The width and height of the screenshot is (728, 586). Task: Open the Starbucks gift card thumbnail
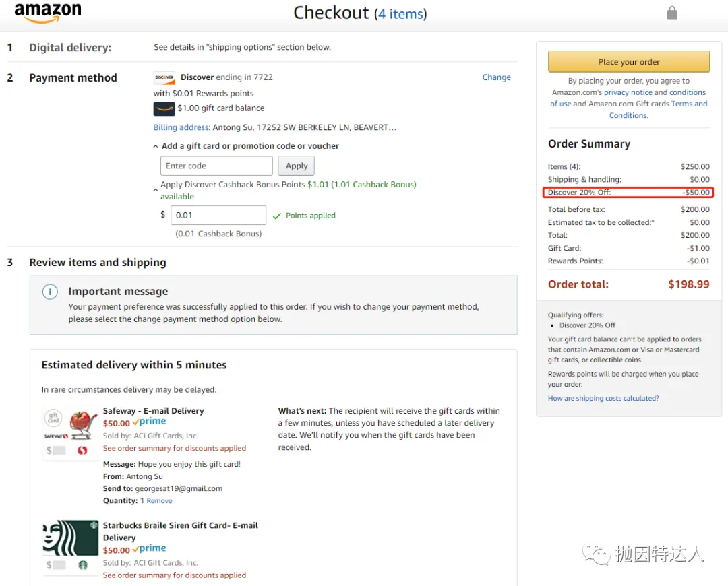pos(70,546)
